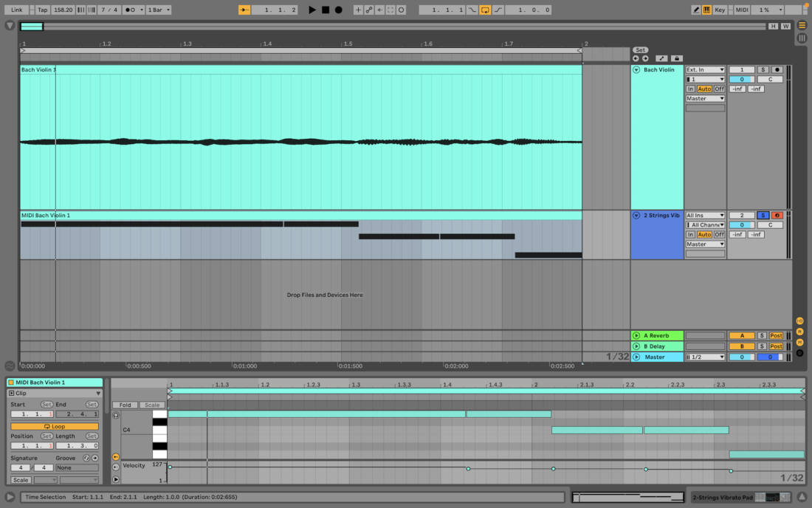Image resolution: width=812 pixels, height=508 pixels.
Task: Click the Re-Enable Automation arrow icon
Action: point(379,10)
